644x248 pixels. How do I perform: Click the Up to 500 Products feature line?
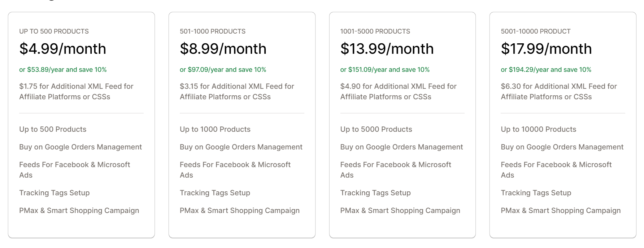53,129
